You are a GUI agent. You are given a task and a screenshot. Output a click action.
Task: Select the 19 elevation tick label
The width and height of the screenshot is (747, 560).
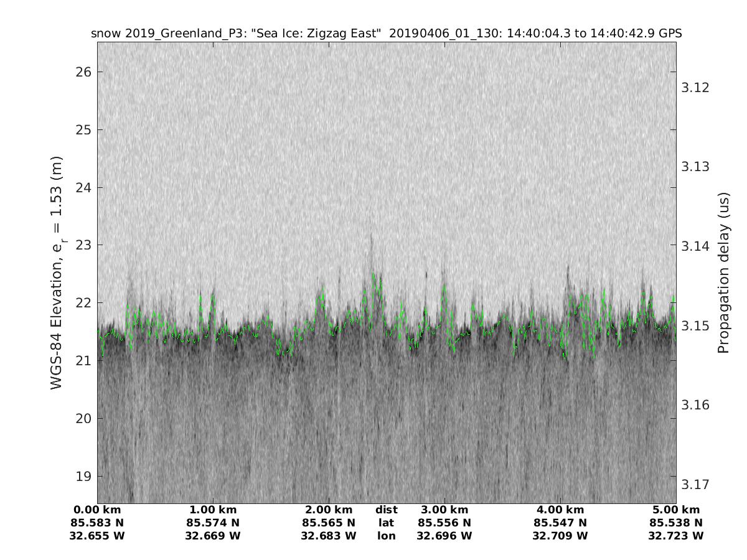coord(83,476)
